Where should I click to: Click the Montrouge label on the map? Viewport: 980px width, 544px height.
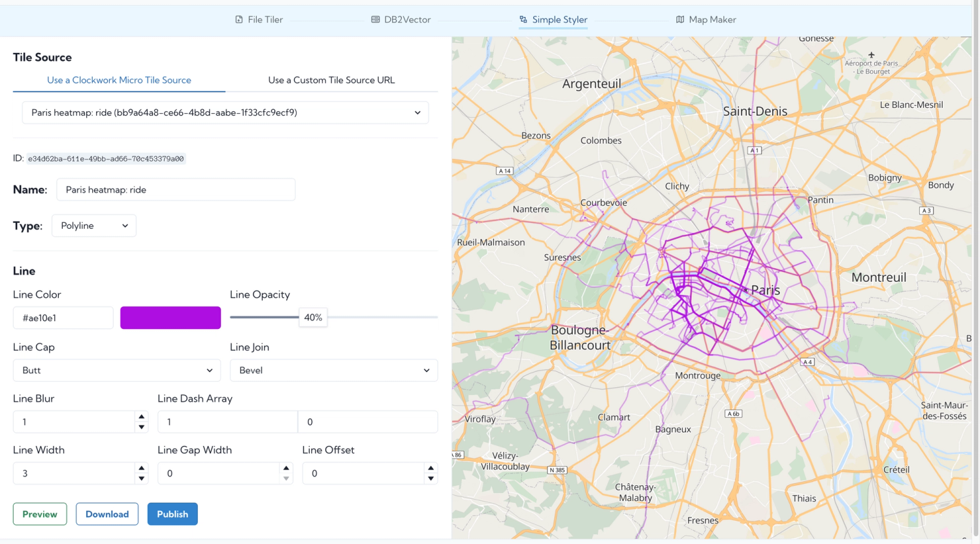pyautogui.click(x=698, y=375)
